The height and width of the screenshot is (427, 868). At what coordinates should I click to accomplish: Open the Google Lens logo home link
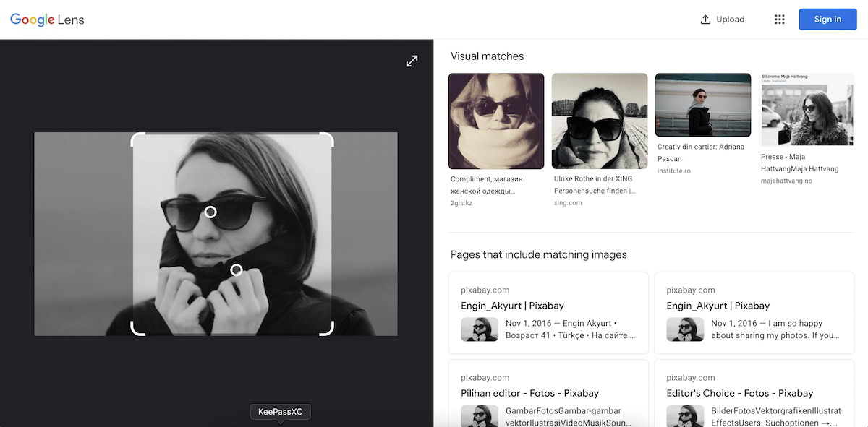click(x=47, y=20)
